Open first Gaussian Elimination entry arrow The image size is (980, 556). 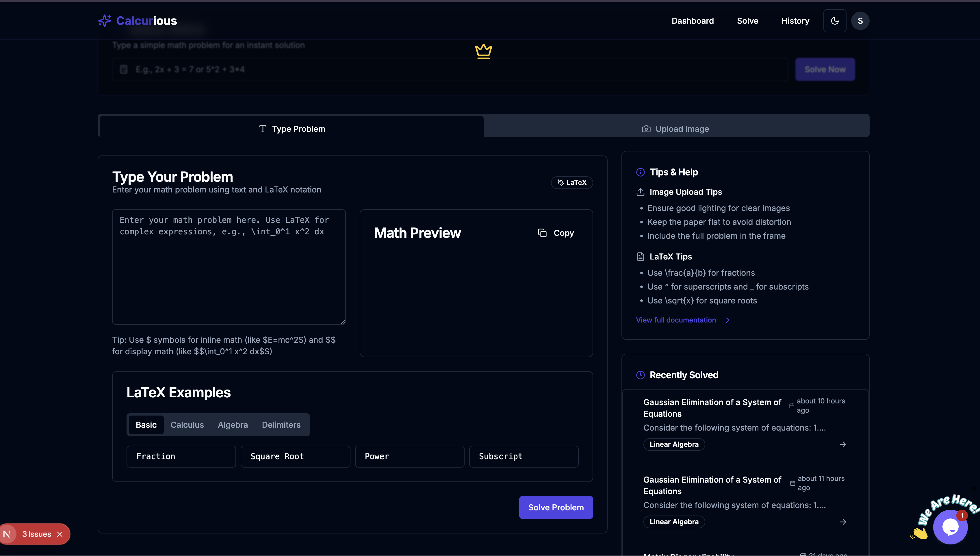coord(843,444)
